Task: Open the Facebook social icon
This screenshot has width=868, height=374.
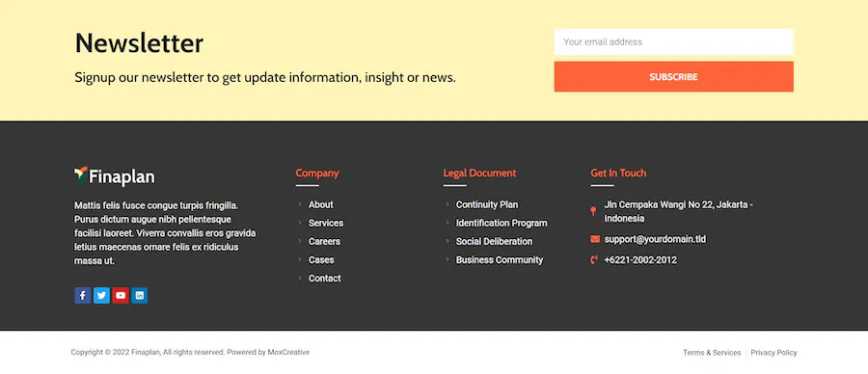Action: pos(83,295)
